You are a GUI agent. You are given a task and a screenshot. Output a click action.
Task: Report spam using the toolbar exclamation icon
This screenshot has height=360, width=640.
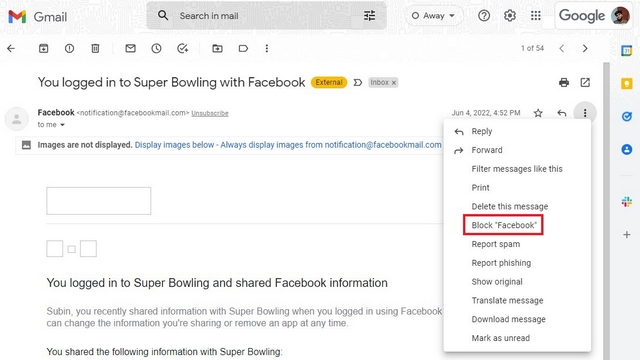click(x=69, y=49)
